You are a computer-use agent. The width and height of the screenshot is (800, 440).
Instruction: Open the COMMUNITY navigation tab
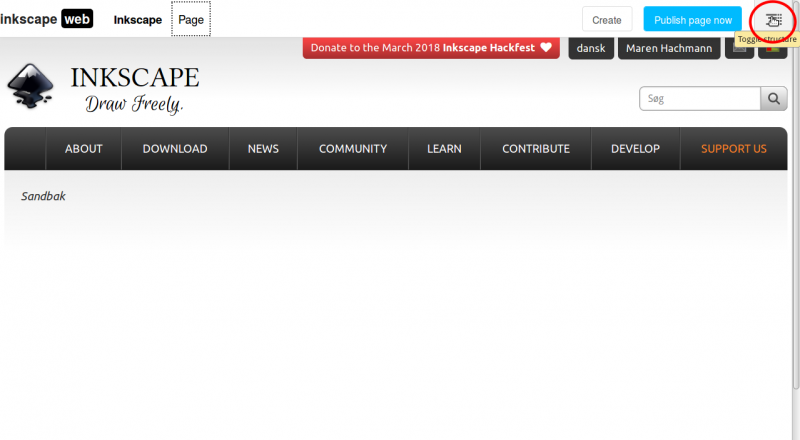[x=353, y=149]
